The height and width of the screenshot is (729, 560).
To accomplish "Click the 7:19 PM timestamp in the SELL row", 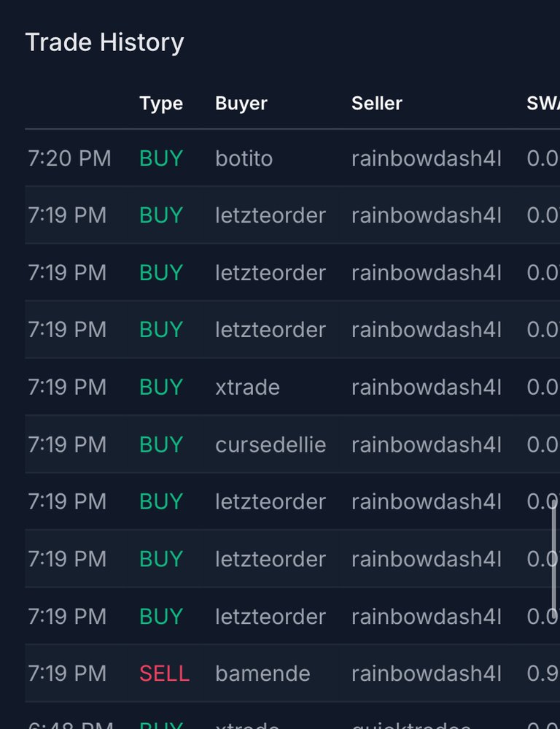I will (x=67, y=674).
